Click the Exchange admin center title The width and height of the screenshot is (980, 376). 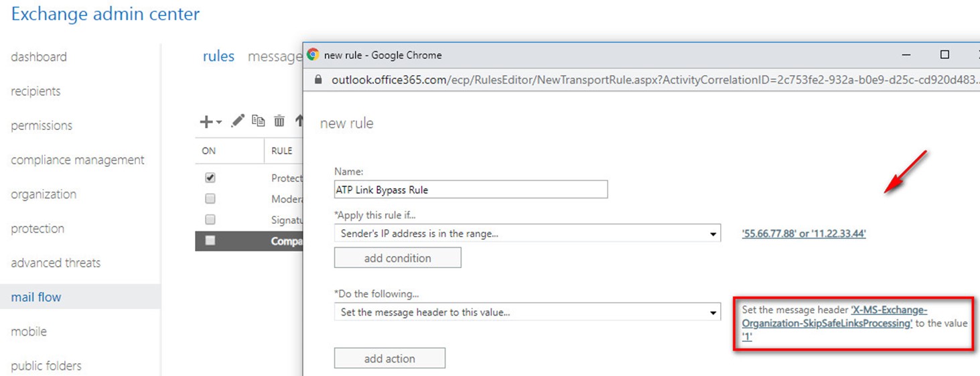(105, 14)
